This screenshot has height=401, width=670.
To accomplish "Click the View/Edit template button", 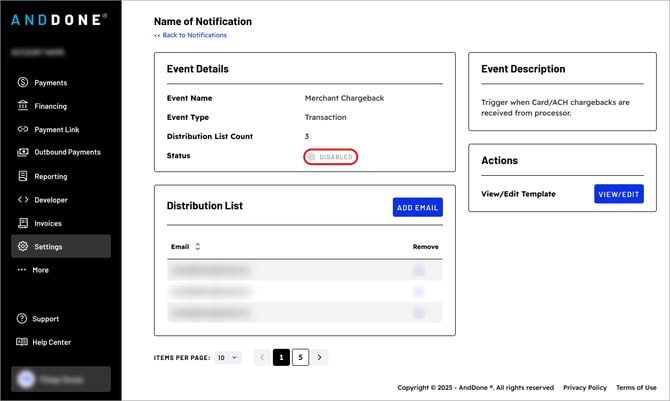I will tap(619, 194).
